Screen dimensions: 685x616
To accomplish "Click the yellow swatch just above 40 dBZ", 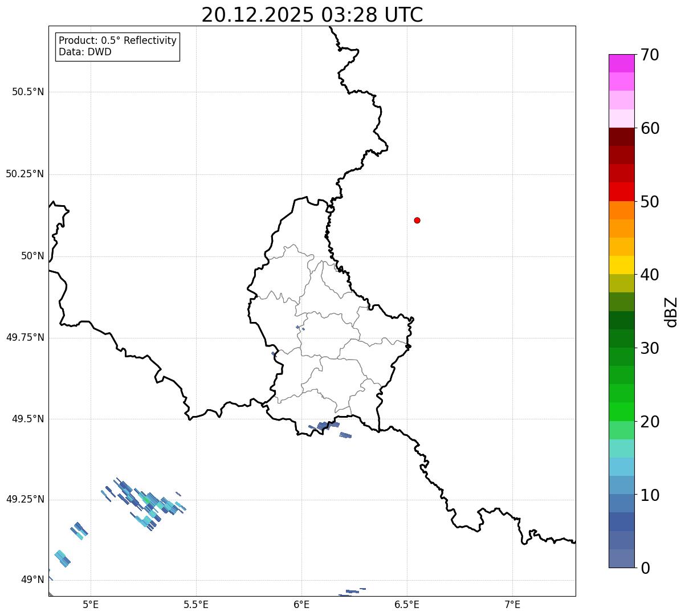I will click(x=621, y=265).
